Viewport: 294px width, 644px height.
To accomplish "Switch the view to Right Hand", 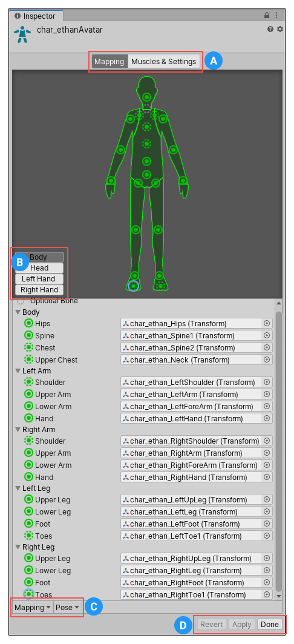I will [39, 289].
